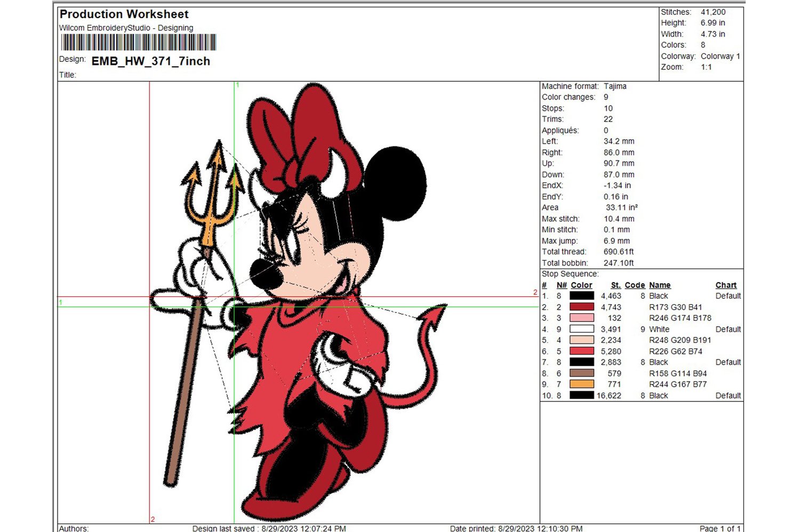Click the white swatch in stop row 4
Image resolution: width=800 pixels, height=532 pixels.
tap(582, 329)
